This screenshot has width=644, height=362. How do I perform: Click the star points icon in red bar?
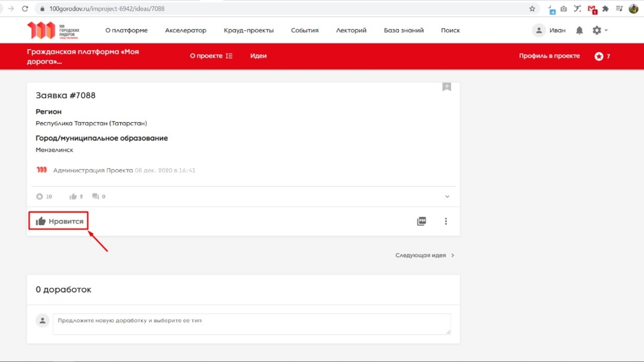(599, 56)
